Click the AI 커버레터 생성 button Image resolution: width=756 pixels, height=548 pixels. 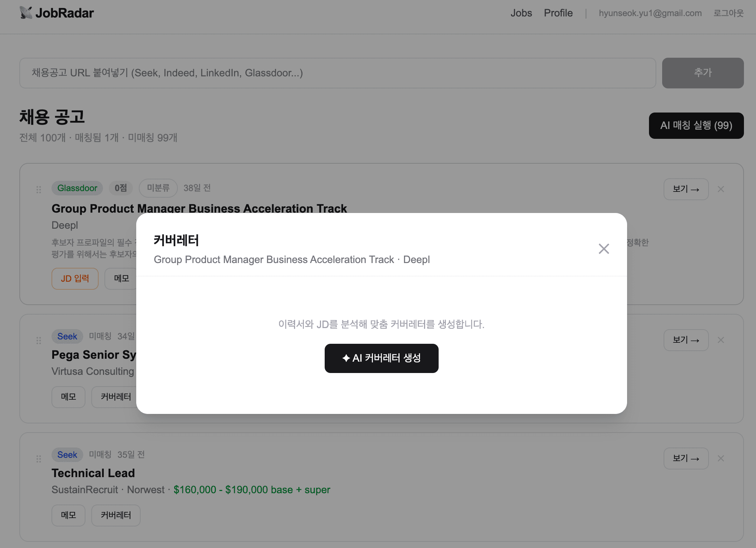pos(381,358)
